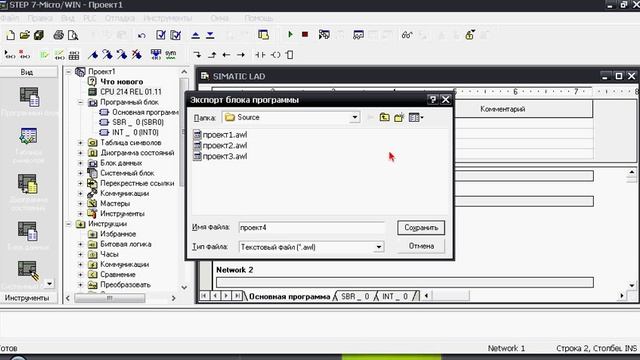Open the PLC menu
Screen dimensions: 640x360
[x=89, y=18]
